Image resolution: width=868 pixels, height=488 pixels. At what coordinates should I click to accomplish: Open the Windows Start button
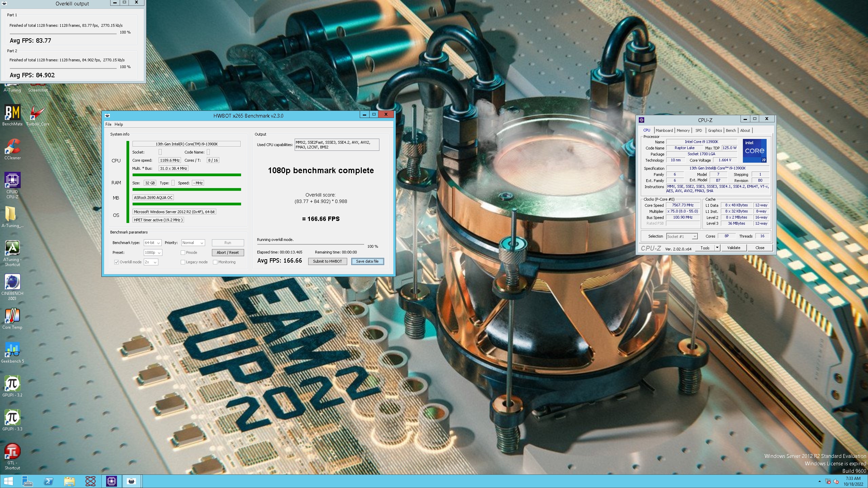8,481
